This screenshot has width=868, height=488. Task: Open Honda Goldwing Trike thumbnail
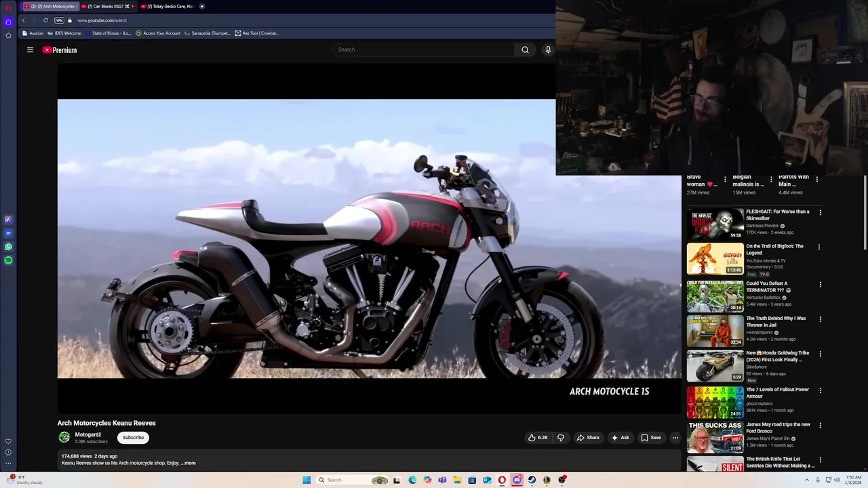click(x=715, y=366)
